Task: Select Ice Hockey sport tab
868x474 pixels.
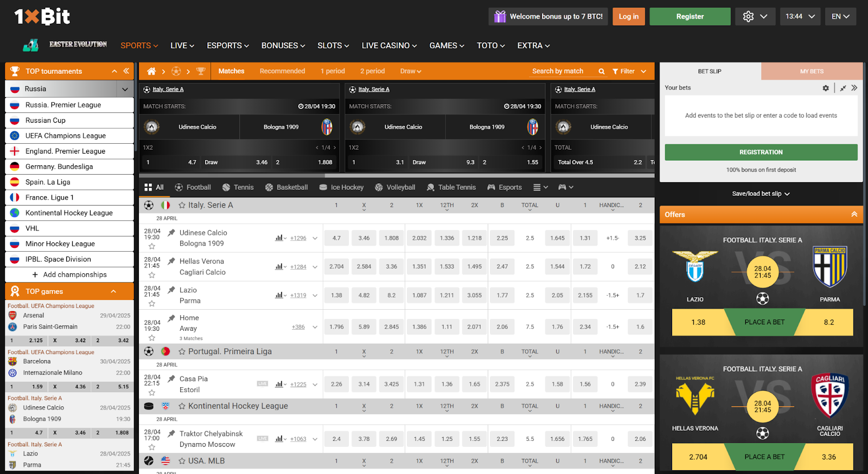Action: point(342,187)
